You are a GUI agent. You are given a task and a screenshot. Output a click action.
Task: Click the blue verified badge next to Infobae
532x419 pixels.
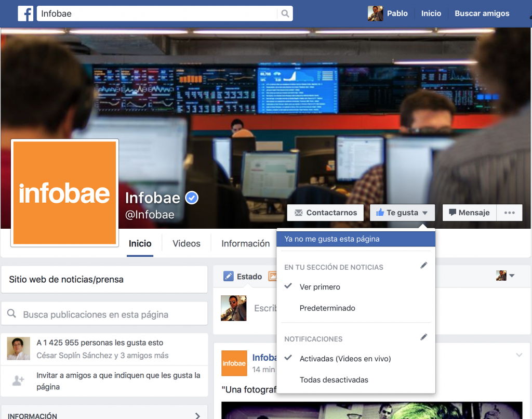point(192,198)
